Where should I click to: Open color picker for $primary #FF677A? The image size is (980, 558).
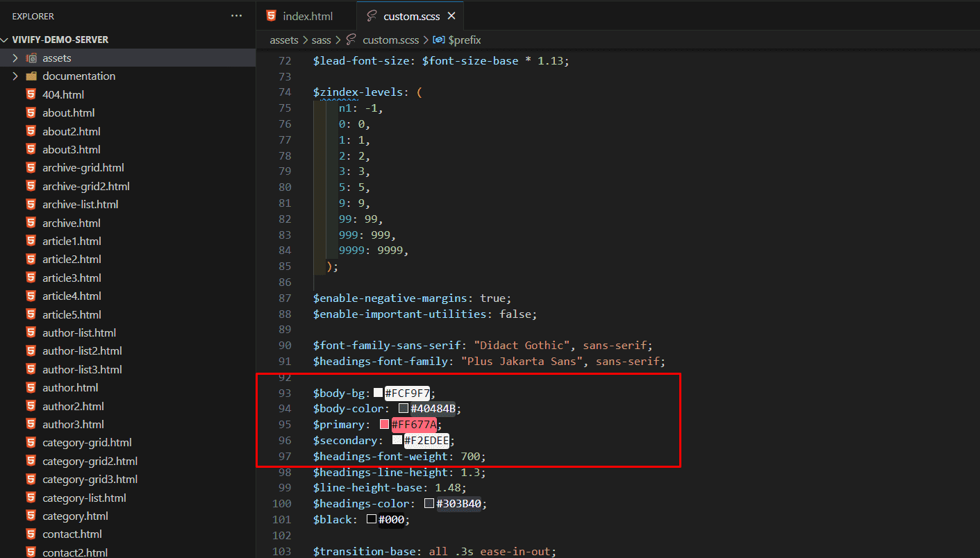tap(384, 425)
